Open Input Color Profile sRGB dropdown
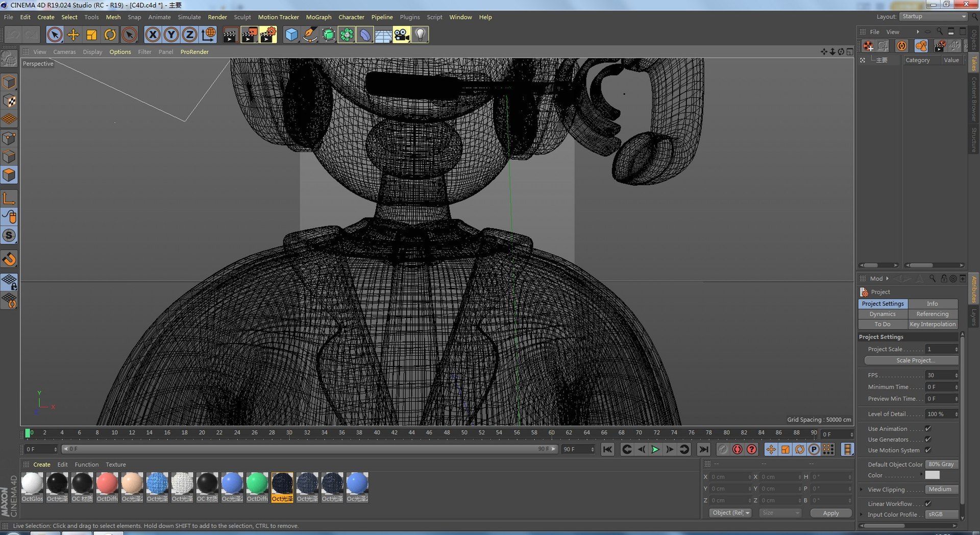The width and height of the screenshot is (980, 535). tap(942, 515)
